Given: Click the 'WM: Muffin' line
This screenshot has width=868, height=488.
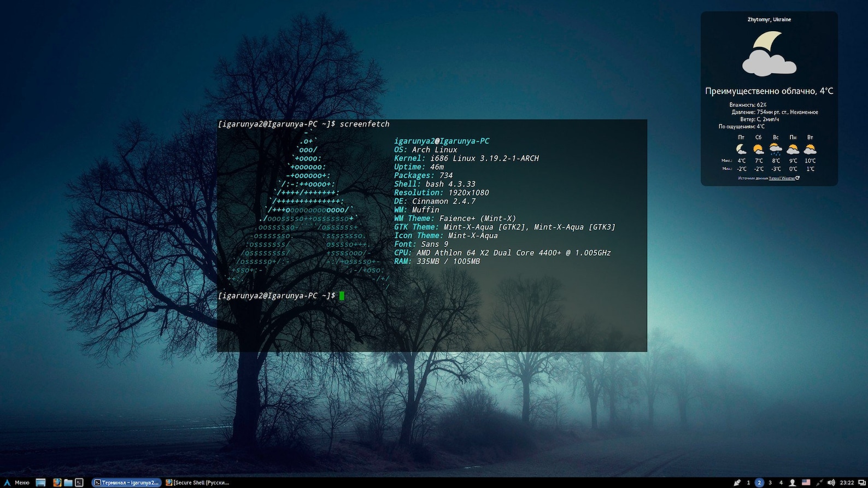Looking at the screenshot, I should point(417,210).
